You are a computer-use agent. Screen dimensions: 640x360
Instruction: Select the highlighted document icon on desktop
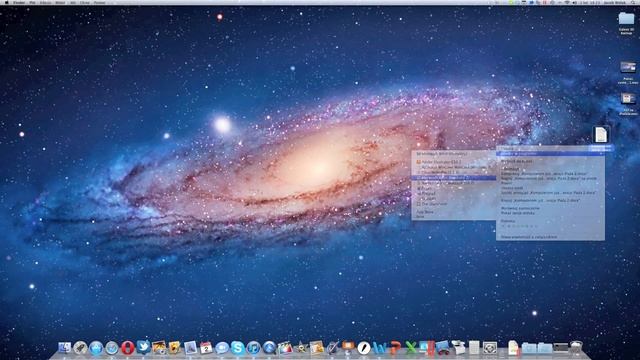tap(601, 135)
